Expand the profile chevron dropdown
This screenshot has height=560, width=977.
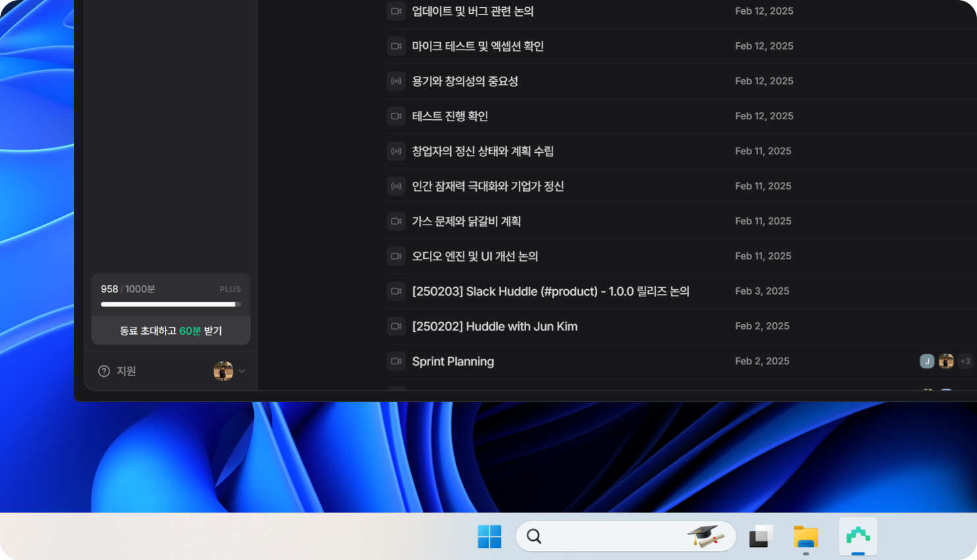point(242,371)
